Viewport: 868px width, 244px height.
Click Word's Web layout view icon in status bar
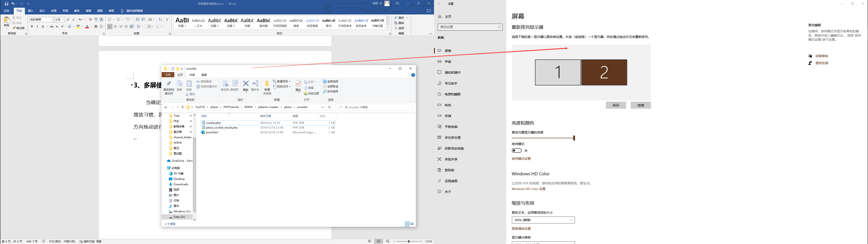(387, 241)
